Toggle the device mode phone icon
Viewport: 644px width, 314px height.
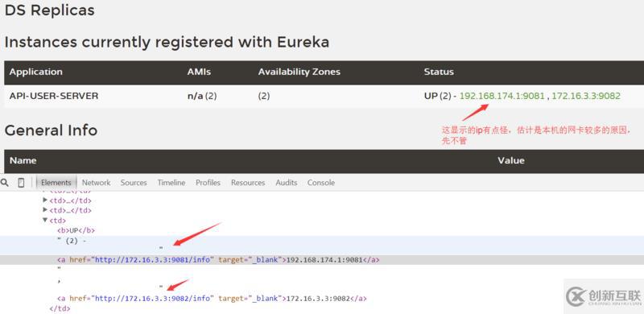click(21, 183)
